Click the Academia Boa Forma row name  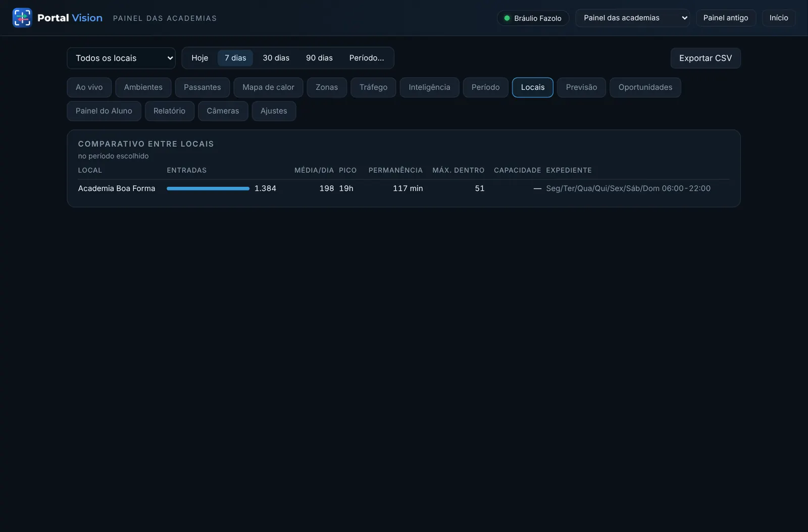[117, 188]
